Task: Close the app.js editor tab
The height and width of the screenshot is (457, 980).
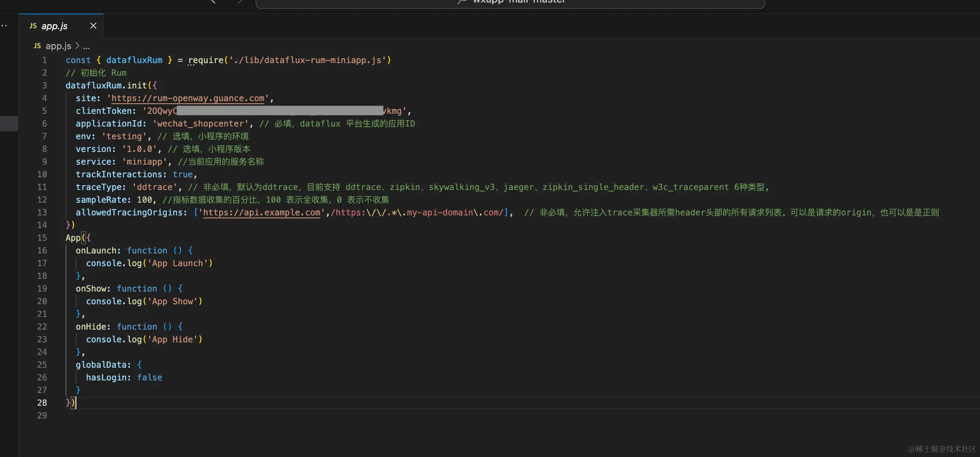Action: [x=94, y=26]
